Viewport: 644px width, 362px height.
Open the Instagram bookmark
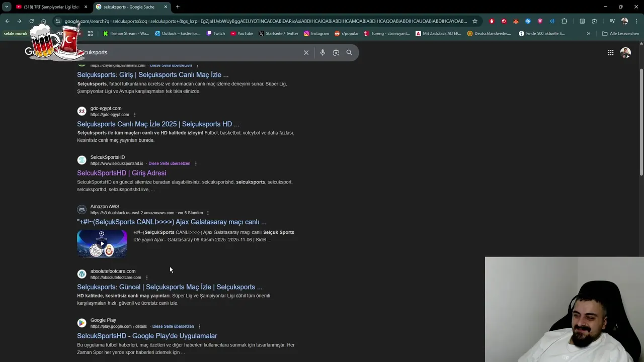coord(316,34)
